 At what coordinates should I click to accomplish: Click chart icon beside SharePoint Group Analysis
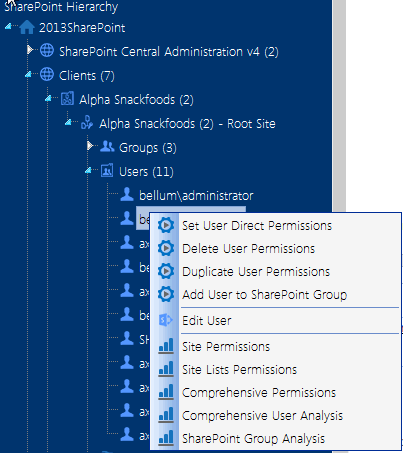coord(166,438)
